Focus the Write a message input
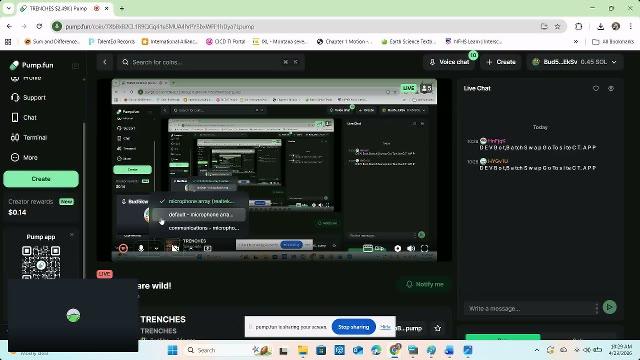640x360 pixels. 529,309
